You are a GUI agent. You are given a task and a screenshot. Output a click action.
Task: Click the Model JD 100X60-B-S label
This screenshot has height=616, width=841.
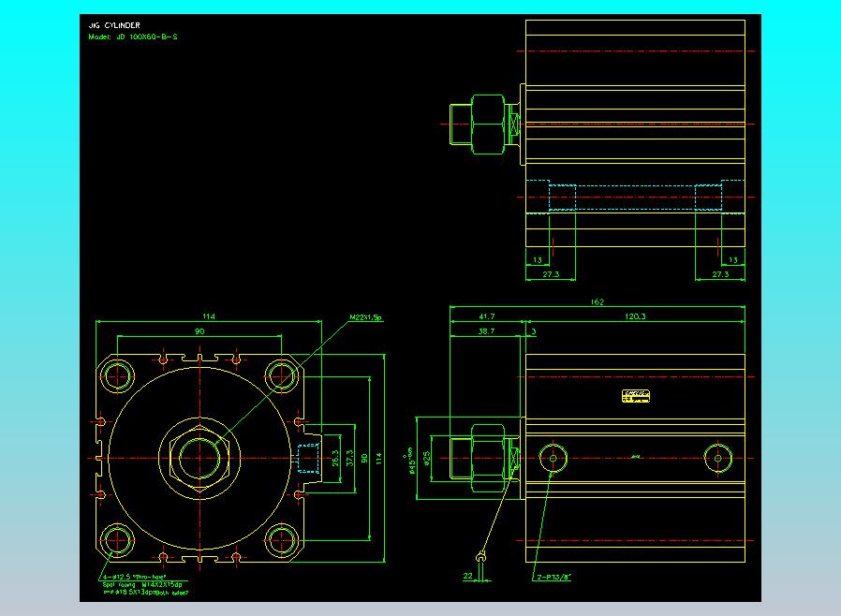pos(132,37)
